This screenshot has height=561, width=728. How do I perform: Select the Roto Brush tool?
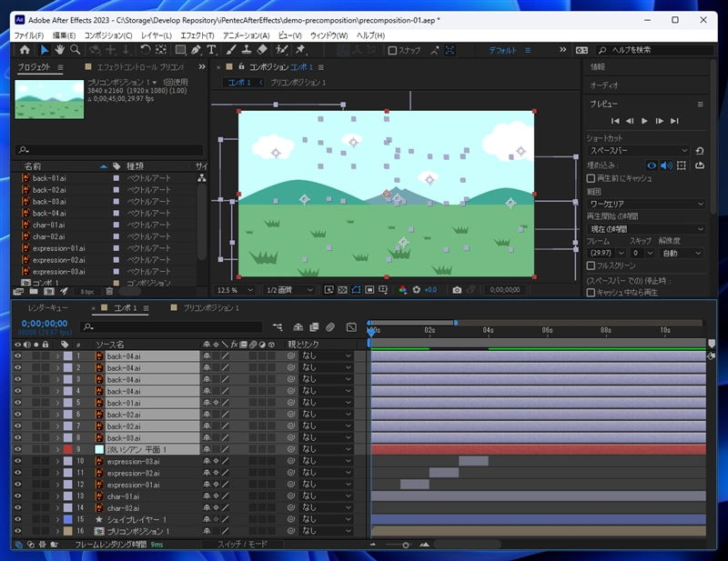281,50
